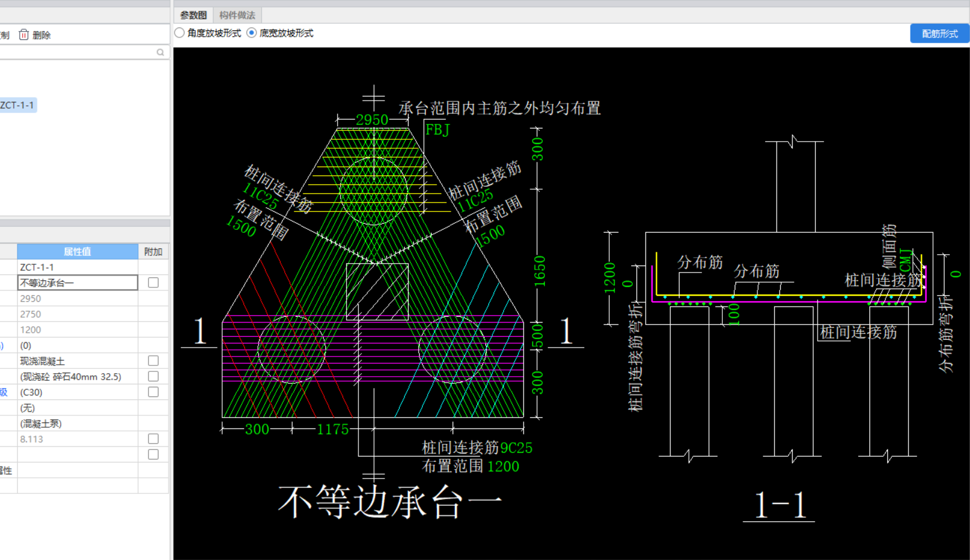Toggle checkbox in 8.113 row
The width and height of the screenshot is (970, 560).
(153, 439)
